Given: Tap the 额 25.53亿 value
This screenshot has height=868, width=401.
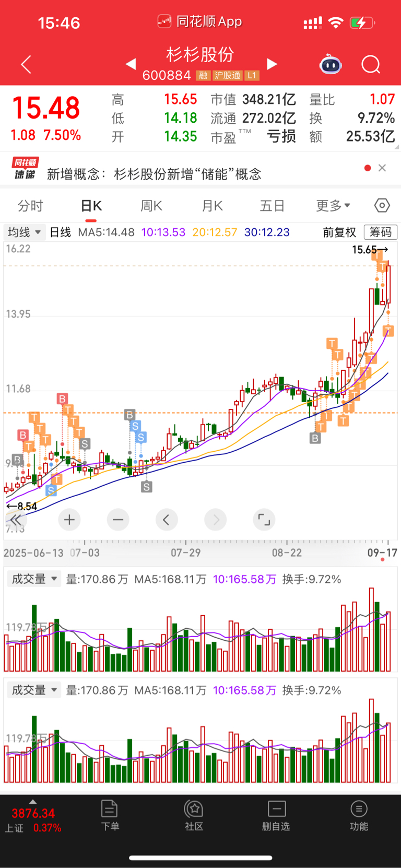Looking at the screenshot, I should [352, 136].
